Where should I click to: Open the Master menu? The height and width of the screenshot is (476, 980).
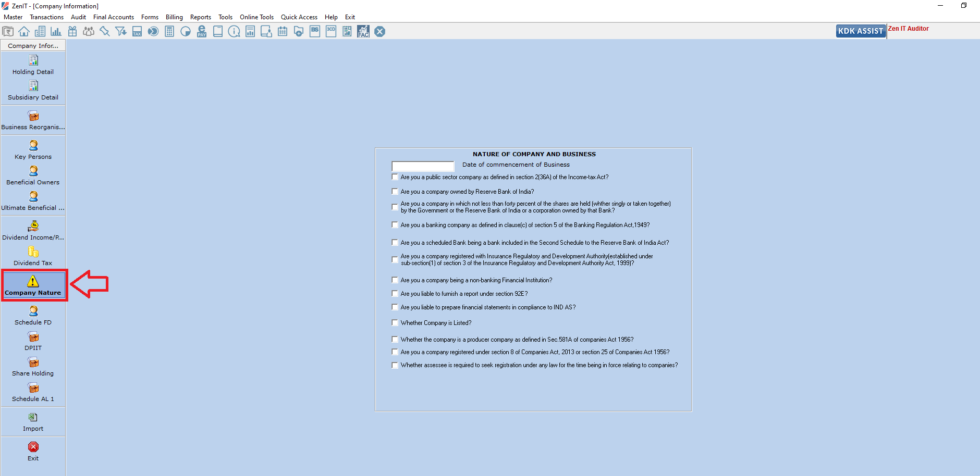point(13,17)
